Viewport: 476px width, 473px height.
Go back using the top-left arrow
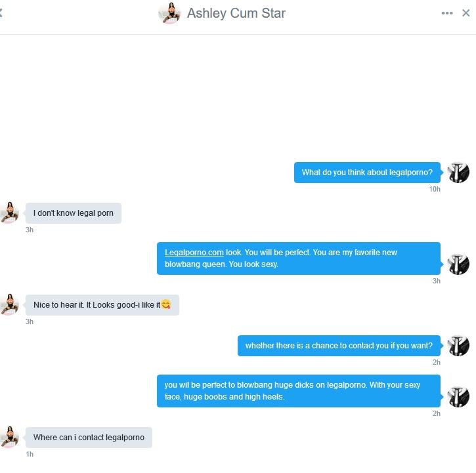pyautogui.click(x=1, y=13)
